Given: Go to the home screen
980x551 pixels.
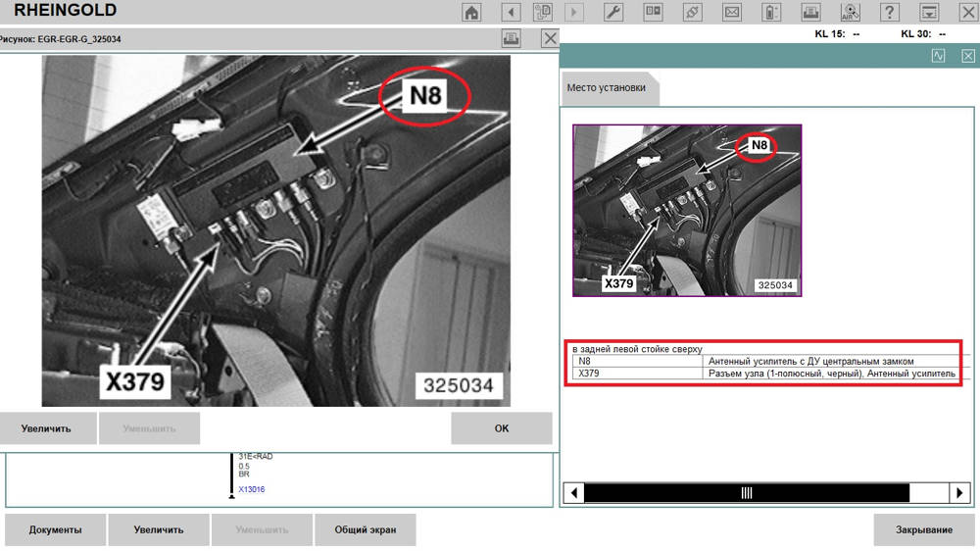Looking at the screenshot, I should tap(471, 12).
